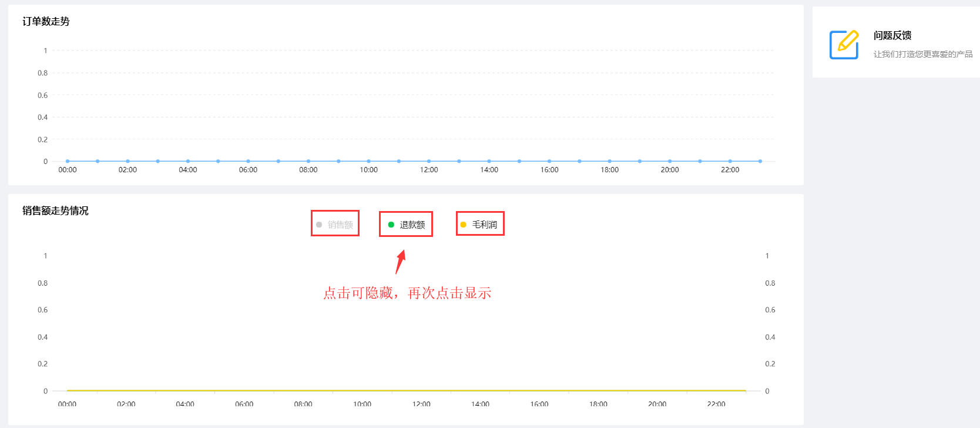The width and height of the screenshot is (980, 428).
Task: Select the order chart data point at 18:00
Action: (x=609, y=161)
